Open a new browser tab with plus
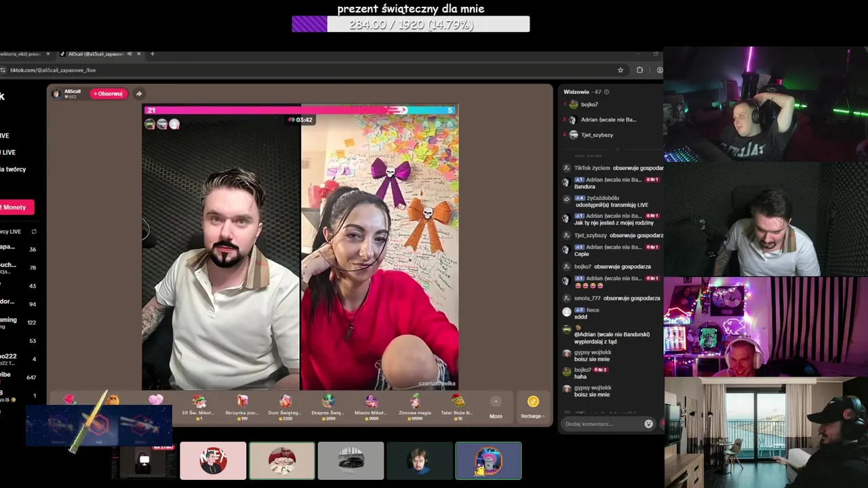868x488 pixels. point(152,54)
